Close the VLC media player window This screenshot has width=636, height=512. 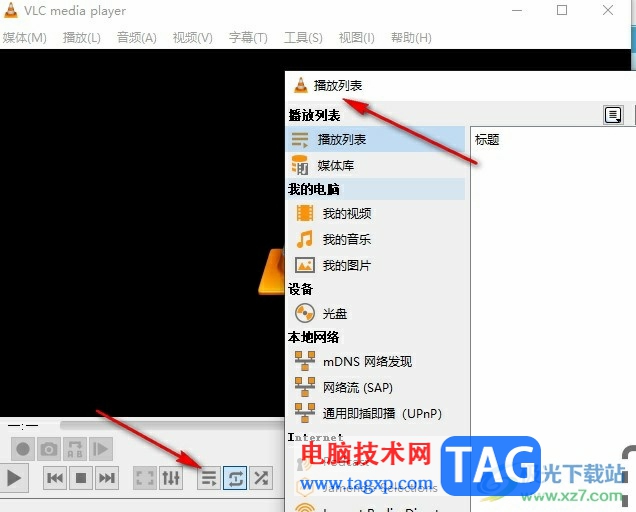pyautogui.click(x=608, y=10)
